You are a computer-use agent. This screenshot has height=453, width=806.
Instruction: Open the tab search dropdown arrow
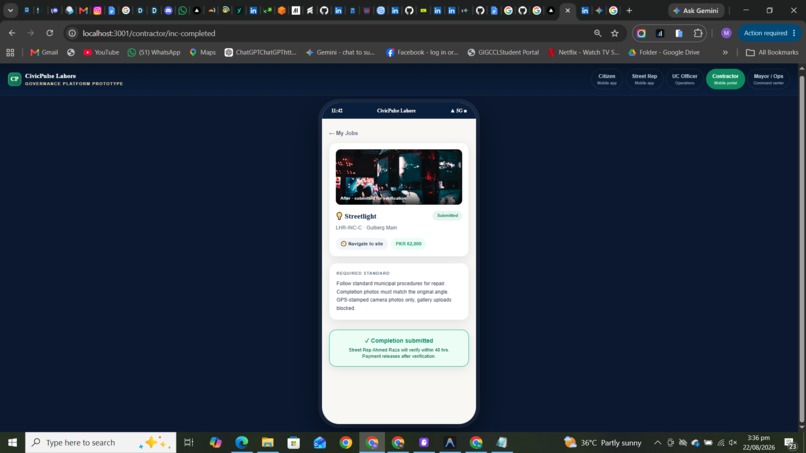tap(10, 10)
